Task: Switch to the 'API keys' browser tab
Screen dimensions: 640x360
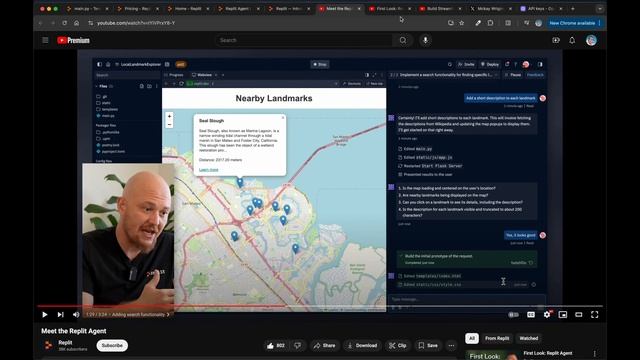Action: pos(540,9)
